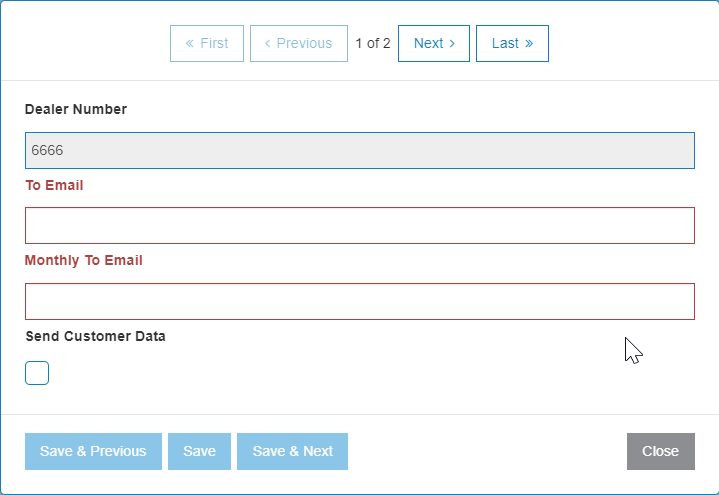Click the right chevron icon on Next
This screenshot has width=719, height=495.
coord(452,44)
